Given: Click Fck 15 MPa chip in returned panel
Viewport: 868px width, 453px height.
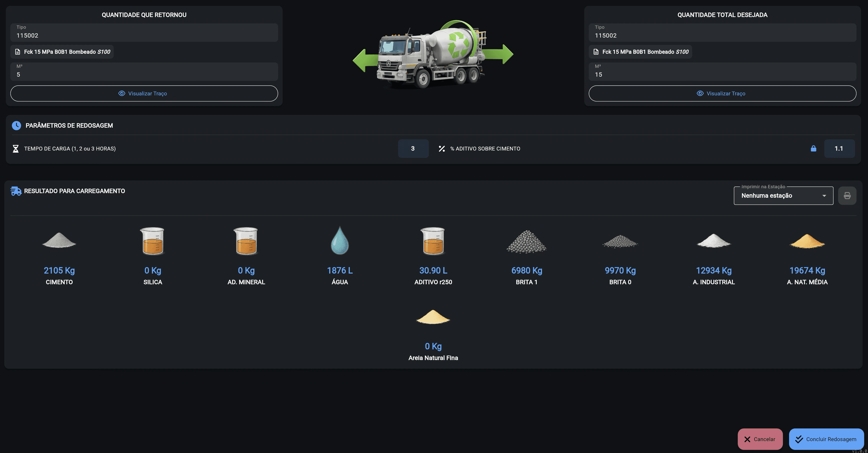Looking at the screenshot, I should [x=62, y=52].
